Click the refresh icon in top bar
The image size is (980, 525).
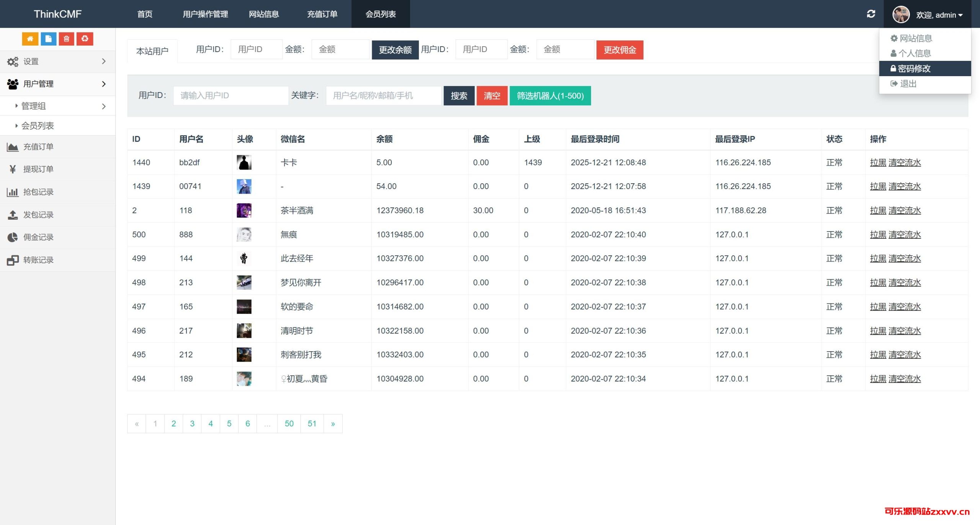click(x=871, y=14)
